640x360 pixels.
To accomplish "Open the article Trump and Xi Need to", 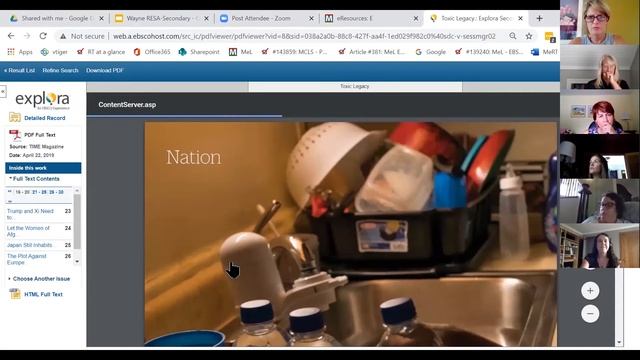I will click(30, 214).
